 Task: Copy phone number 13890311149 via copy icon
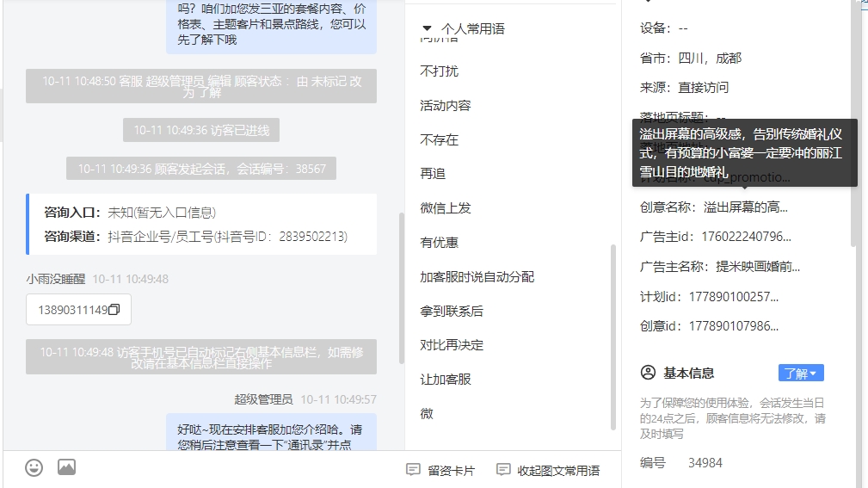click(114, 310)
